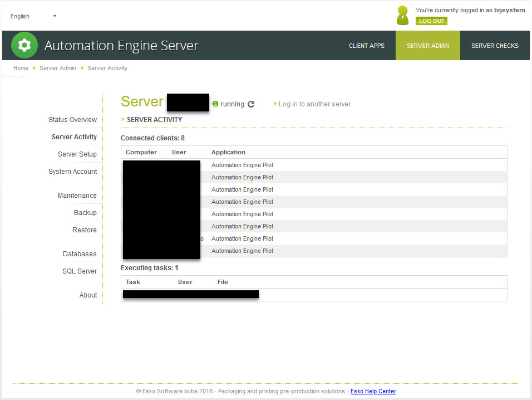The width and height of the screenshot is (532, 400).
Task: Open System Account in the sidebar
Action: [x=72, y=172]
